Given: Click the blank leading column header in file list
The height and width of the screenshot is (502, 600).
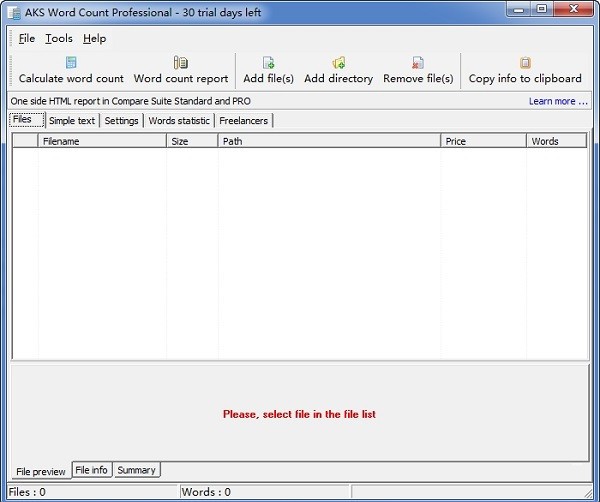Looking at the screenshot, I should click(x=25, y=141).
